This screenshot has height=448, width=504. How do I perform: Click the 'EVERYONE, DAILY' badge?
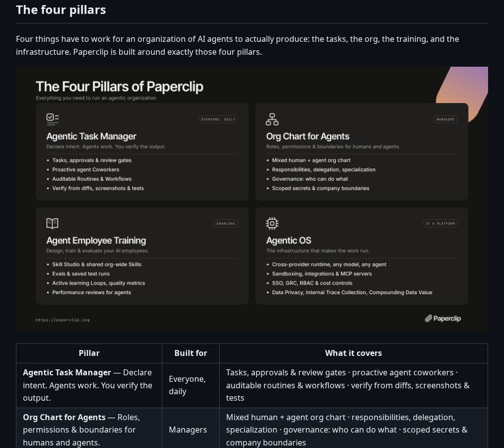point(218,119)
